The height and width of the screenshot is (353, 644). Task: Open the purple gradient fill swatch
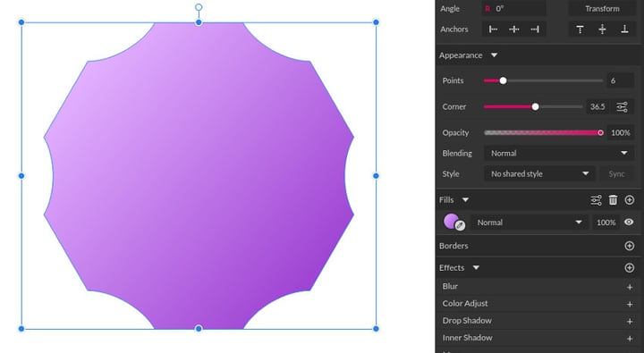click(x=451, y=222)
